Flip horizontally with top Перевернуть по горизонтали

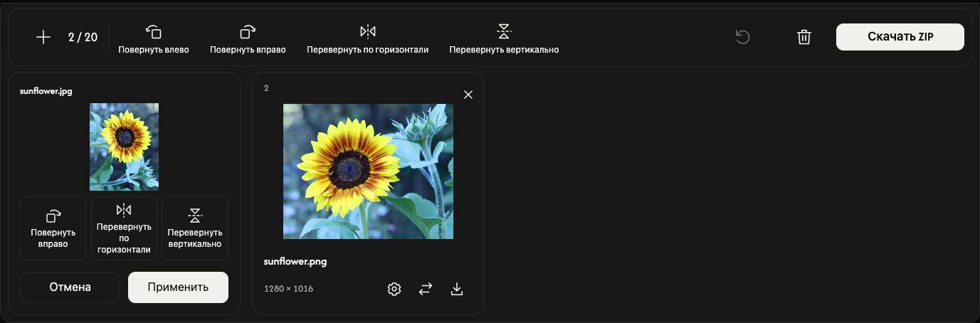(367, 39)
